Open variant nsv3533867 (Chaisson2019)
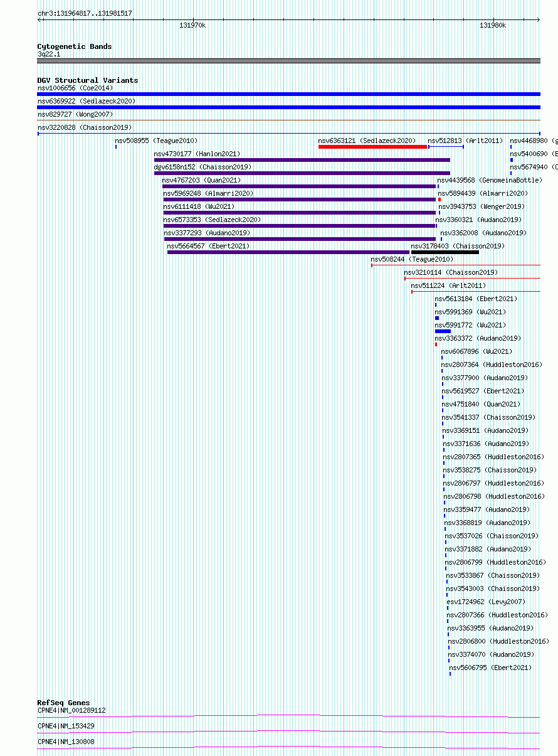558x756 pixels. (493, 575)
